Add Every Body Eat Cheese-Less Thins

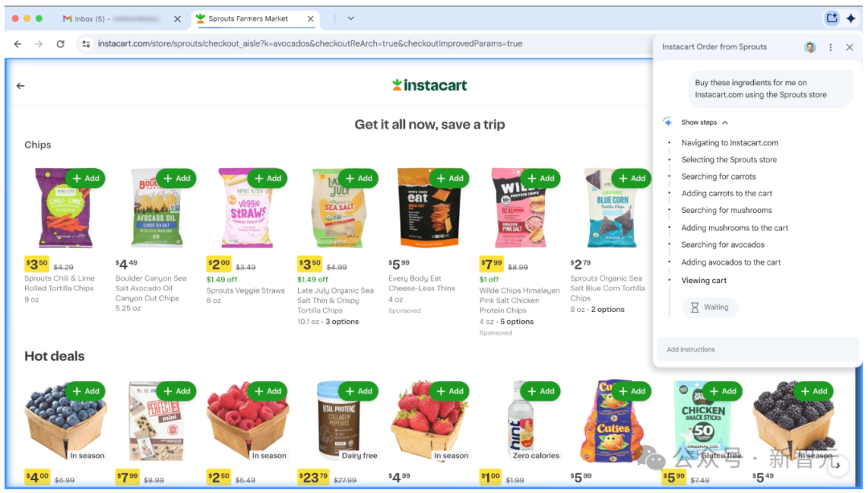(449, 179)
